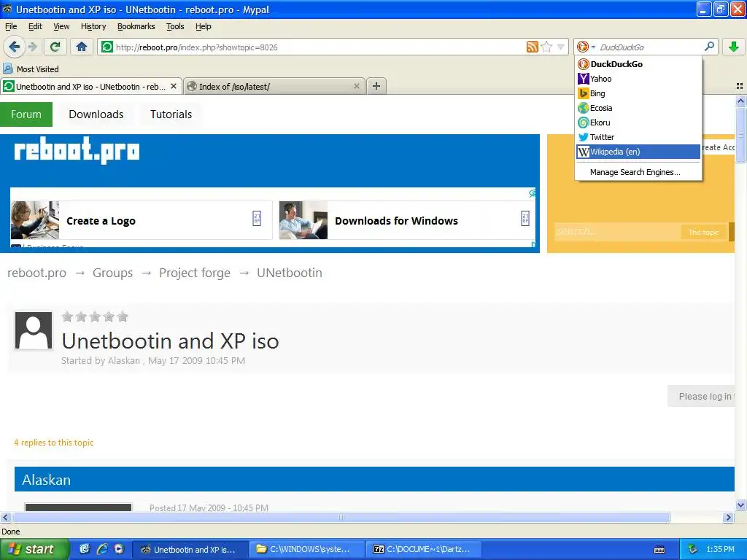Screen dimensions: 747x560
Task: Open the View menu
Action: click(x=61, y=26)
